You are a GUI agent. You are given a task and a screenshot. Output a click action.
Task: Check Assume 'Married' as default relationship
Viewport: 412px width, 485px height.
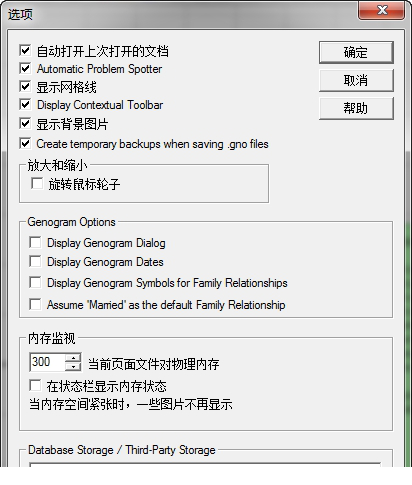click(x=35, y=304)
